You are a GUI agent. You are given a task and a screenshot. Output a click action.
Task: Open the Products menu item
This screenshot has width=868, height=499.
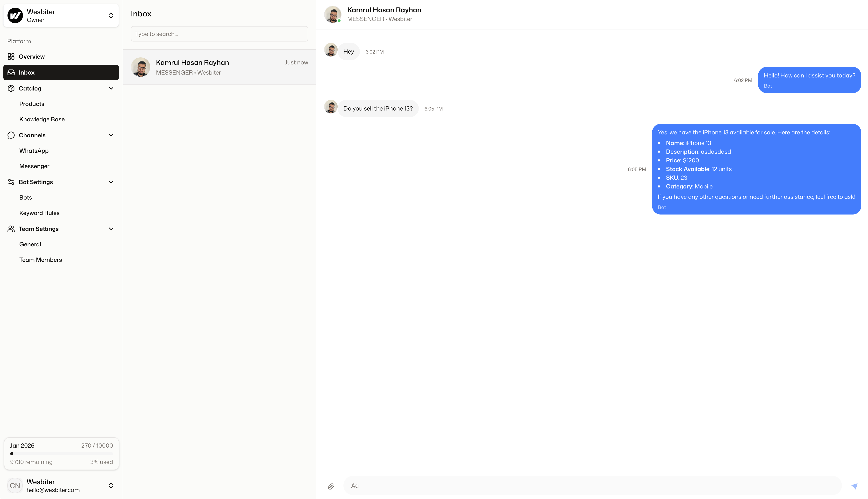(x=32, y=104)
